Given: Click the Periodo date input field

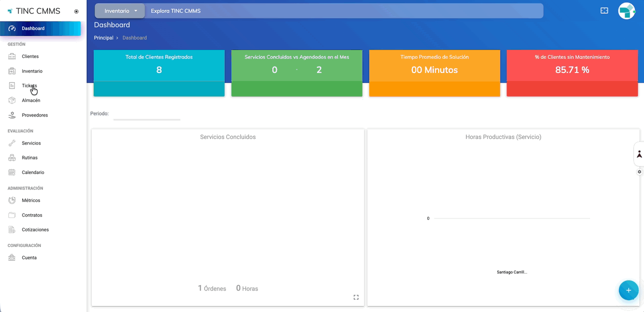Looking at the screenshot, I should tap(147, 114).
